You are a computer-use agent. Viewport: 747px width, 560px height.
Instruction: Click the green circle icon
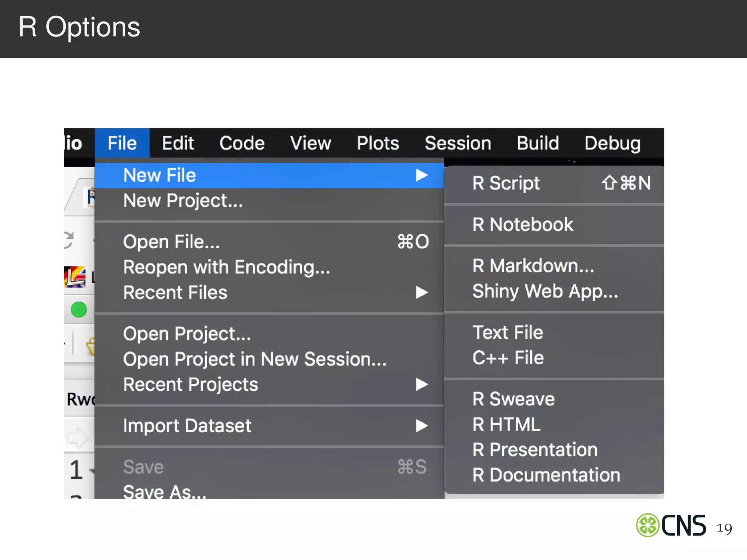coord(79,310)
